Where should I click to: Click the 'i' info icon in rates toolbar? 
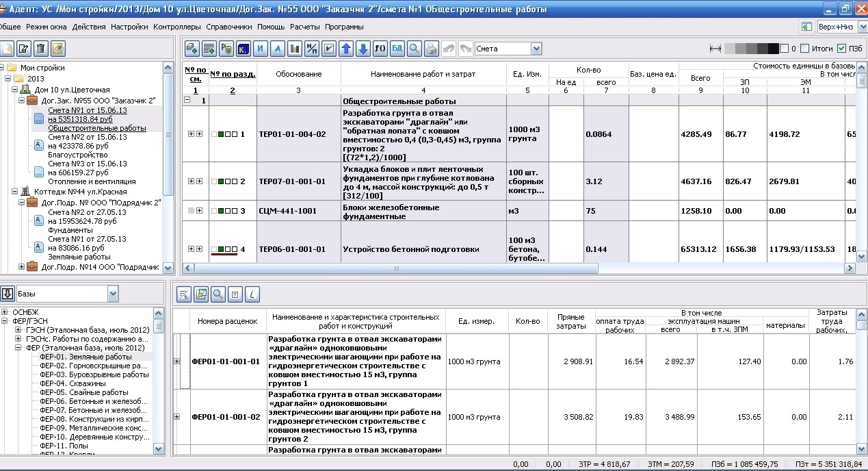(252, 294)
